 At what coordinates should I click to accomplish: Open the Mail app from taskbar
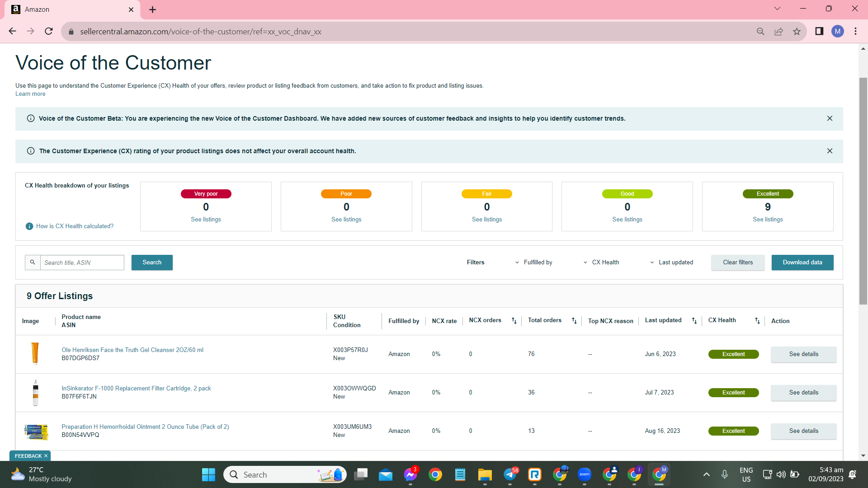[x=386, y=474]
